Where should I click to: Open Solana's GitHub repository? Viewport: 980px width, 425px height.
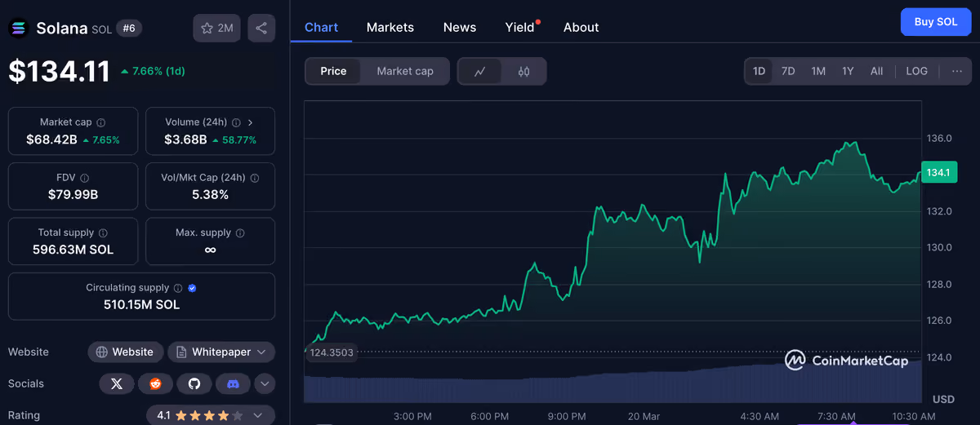pyautogui.click(x=194, y=383)
